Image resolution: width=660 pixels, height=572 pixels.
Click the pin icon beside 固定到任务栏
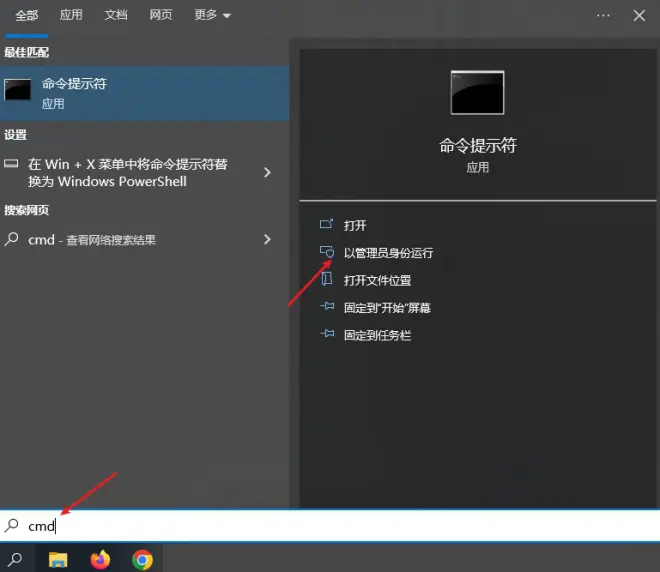[x=327, y=334]
